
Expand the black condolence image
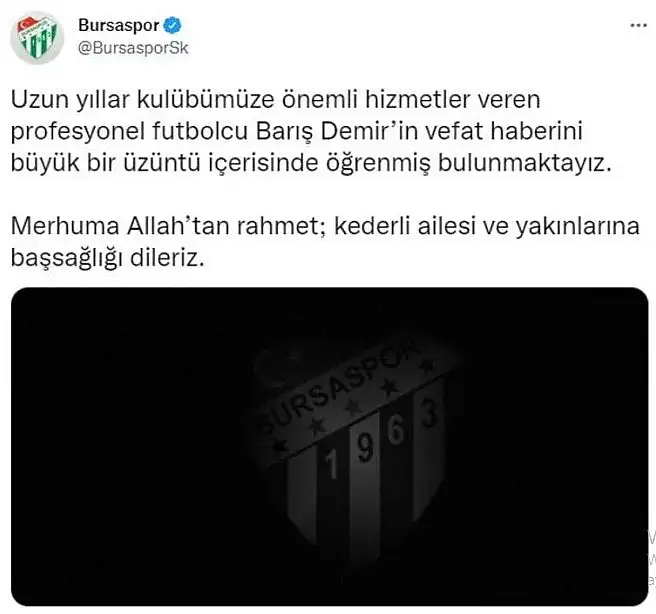point(330,446)
